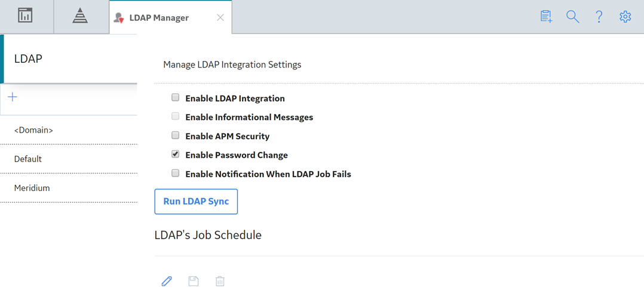Click the Run LDAP Sync button
The width and height of the screenshot is (644, 299).
pos(196,202)
